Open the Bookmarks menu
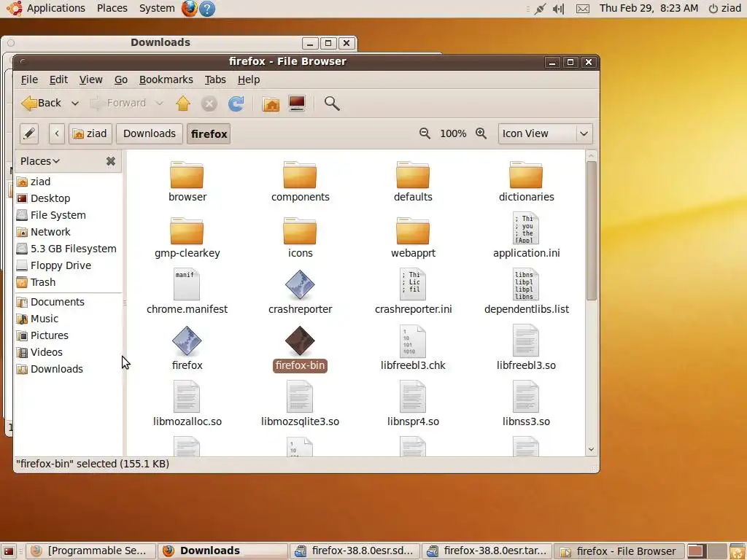The image size is (747, 560). click(x=166, y=79)
